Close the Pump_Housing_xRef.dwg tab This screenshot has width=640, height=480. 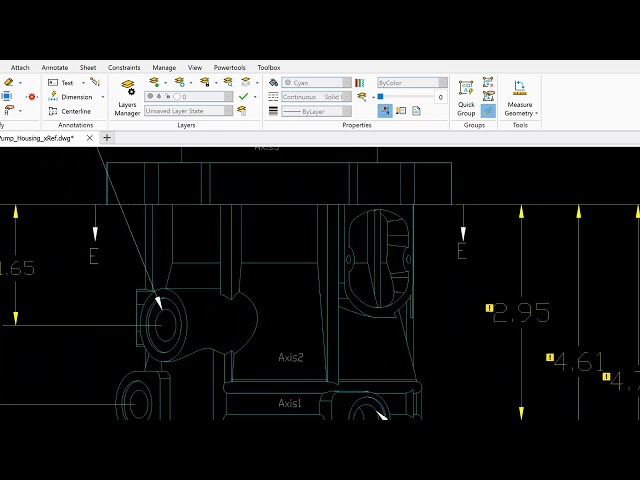tap(90, 138)
